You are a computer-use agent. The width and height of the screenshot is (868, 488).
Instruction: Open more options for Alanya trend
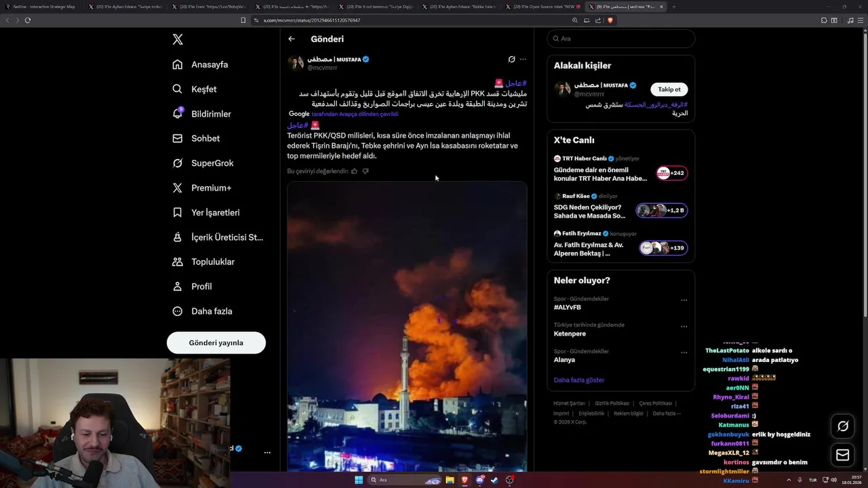(684, 352)
